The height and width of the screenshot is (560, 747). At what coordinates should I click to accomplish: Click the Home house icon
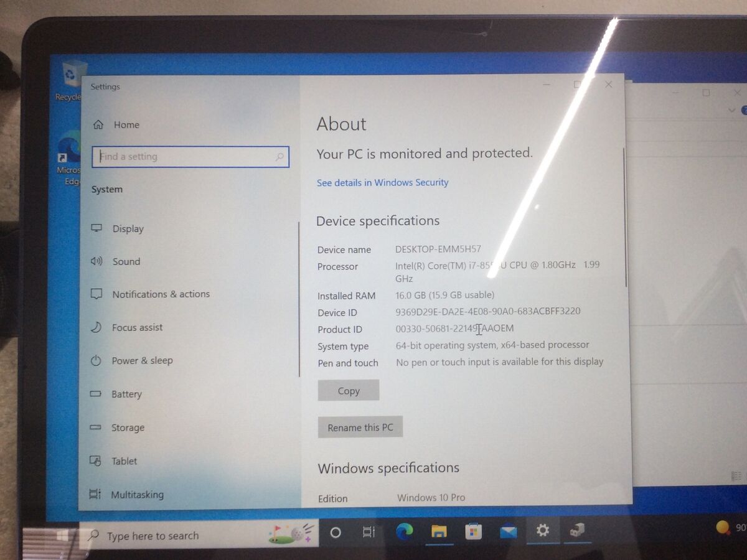98,124
